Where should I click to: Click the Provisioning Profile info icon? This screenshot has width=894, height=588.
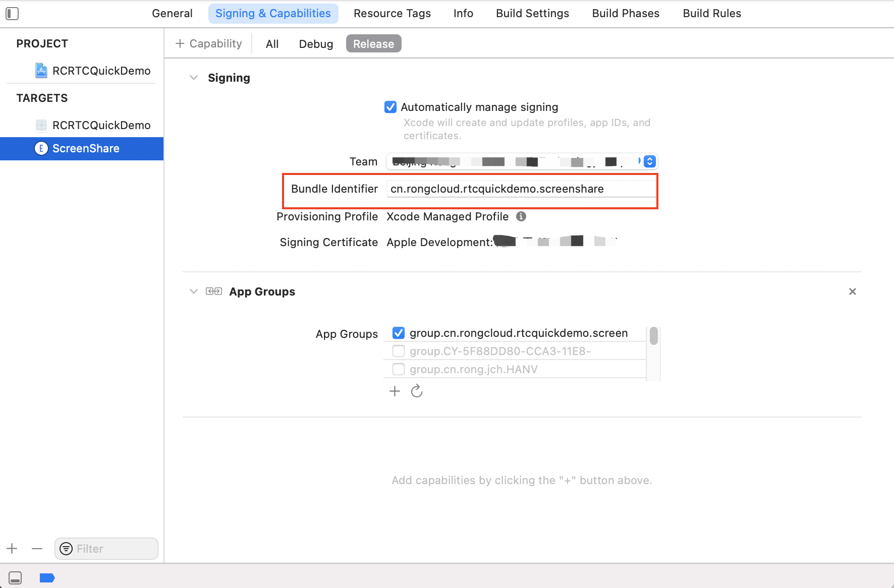click(x=521, y=216)
